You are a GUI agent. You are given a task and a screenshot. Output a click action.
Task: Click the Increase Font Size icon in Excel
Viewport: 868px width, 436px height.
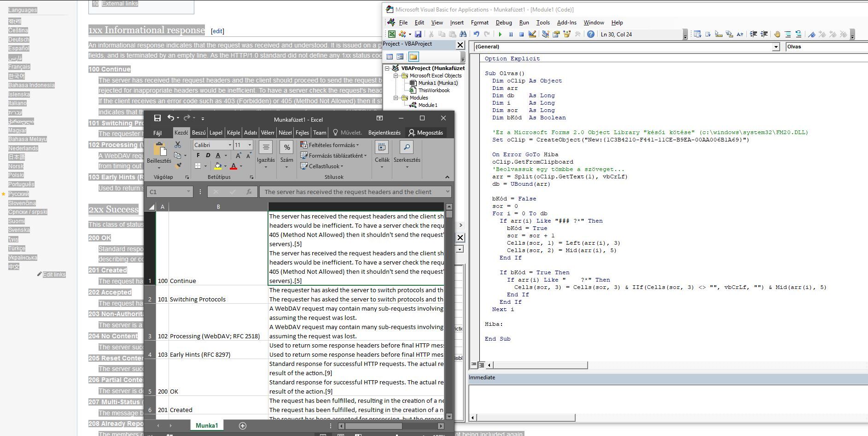(x=239, y=156)
